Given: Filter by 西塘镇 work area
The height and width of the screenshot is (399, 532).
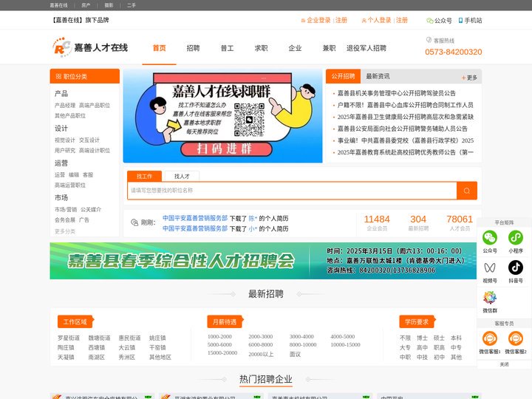Looking at the screenshot, I should (x=96, y=347).
